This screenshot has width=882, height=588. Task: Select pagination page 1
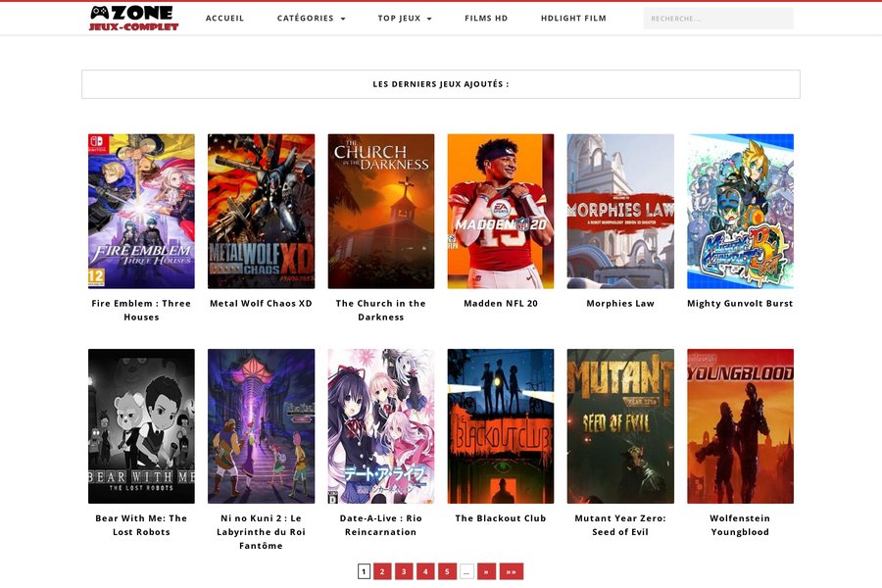(364, 571)
